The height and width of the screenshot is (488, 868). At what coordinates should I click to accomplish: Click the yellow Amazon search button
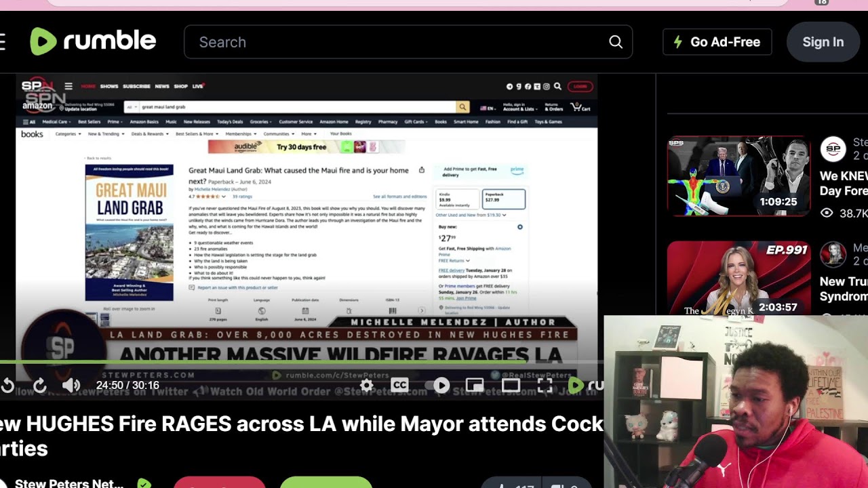pos(462,107)
